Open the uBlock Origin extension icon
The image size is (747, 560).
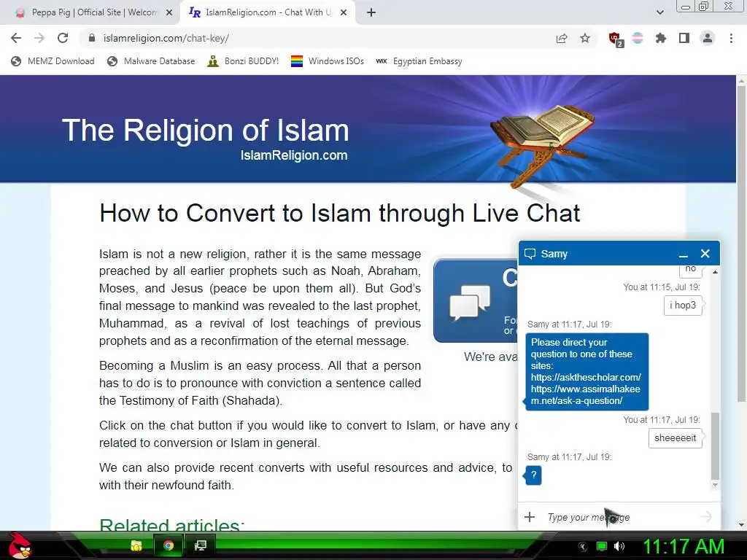coord(616,39)
